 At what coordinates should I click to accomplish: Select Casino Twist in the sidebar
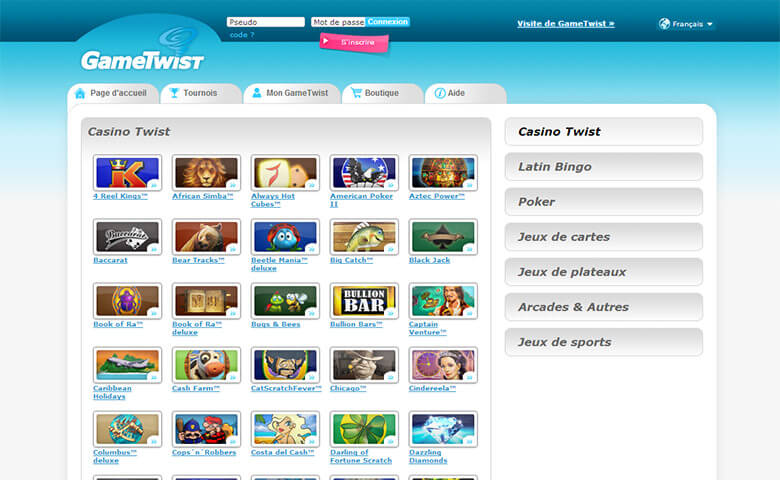(x=604, y=132)
